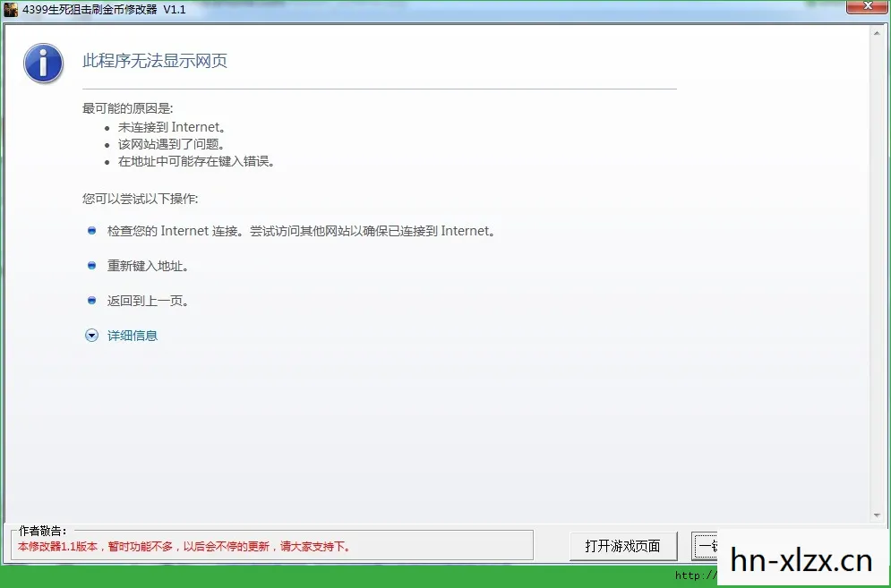Click the 重新键入地址。 text
This screenshot has height=588, width=891.
148,266
